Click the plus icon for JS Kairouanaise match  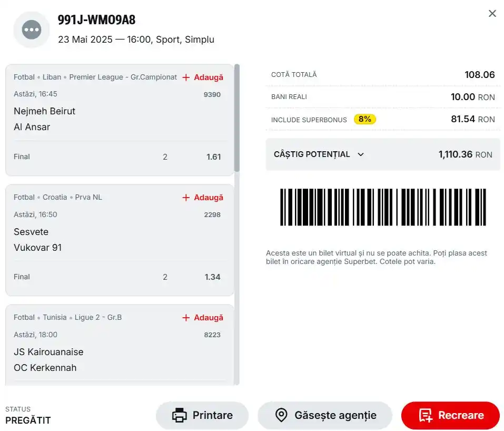pos(186,318)
